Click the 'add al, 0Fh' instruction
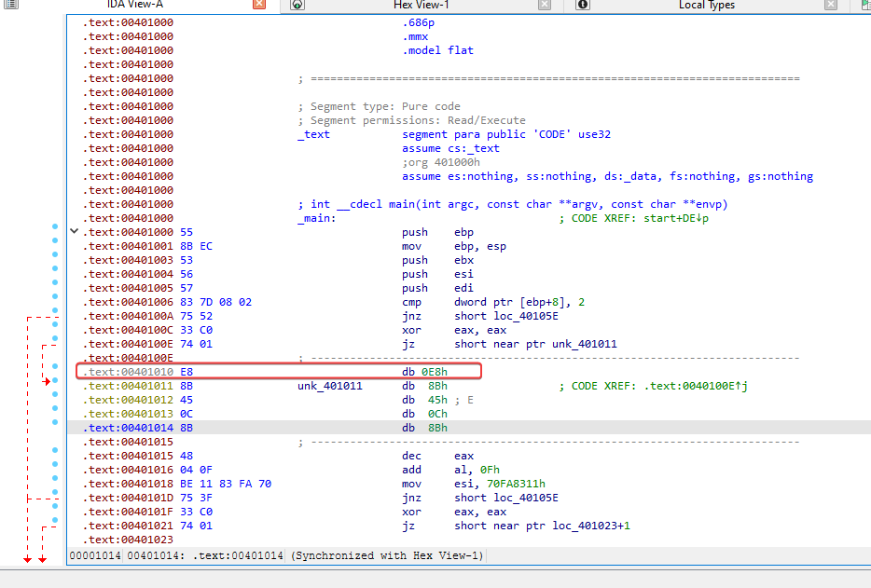The image size is (871, 588). point(450,470)
